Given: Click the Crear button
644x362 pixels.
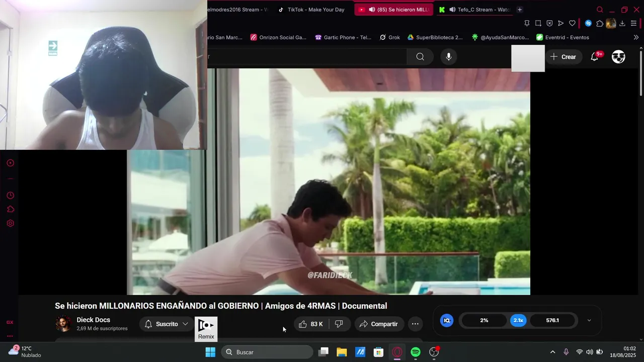Looking at the screenshot, I should pyautogui.click(x=563, y=57).
